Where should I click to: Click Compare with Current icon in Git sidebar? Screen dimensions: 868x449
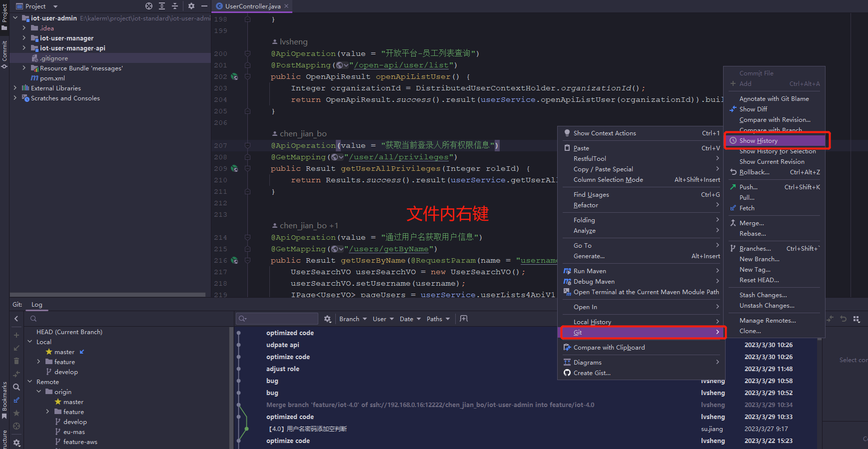[x=16, y=374]
